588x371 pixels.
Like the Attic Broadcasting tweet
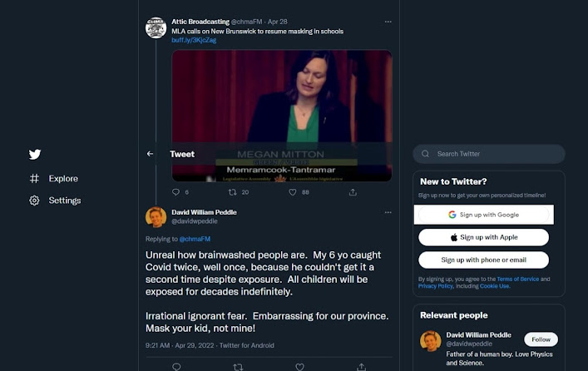[293, 192]
